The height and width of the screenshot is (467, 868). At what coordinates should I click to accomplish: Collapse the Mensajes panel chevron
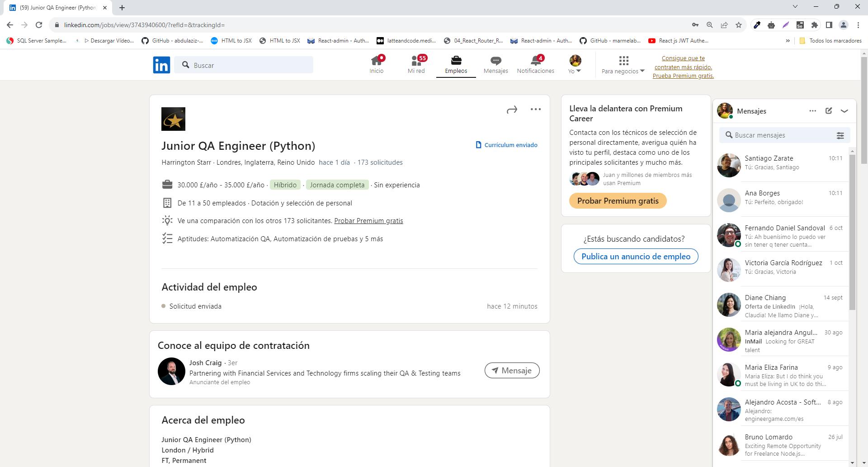844,111
